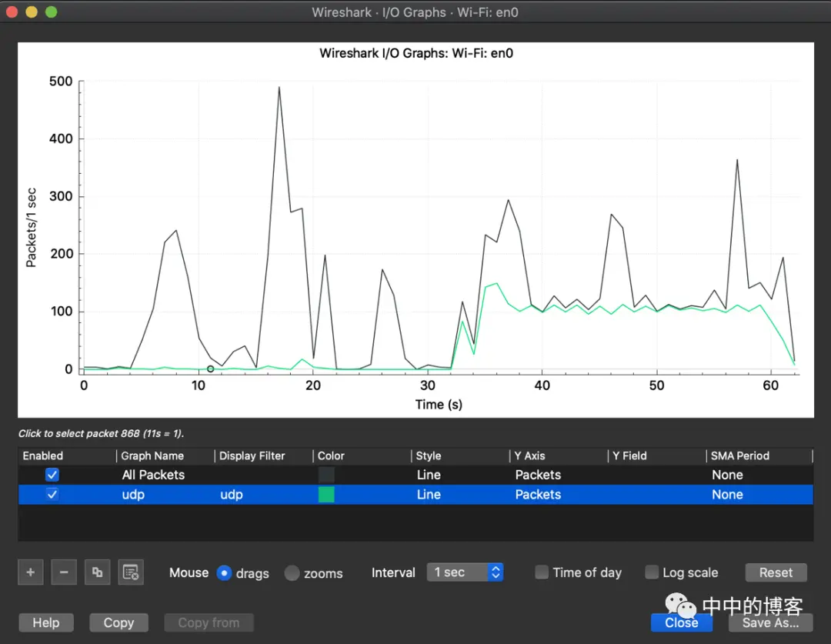Close the I/O Graphs dialog
Screen dimensions: 831x644
pos(682,622)
